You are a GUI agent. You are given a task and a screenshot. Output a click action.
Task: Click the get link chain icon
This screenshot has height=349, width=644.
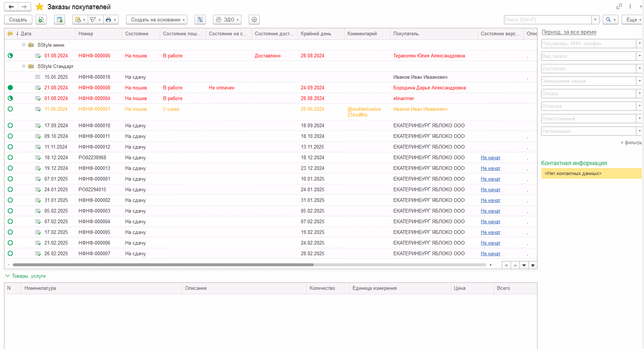click(619, 7)
